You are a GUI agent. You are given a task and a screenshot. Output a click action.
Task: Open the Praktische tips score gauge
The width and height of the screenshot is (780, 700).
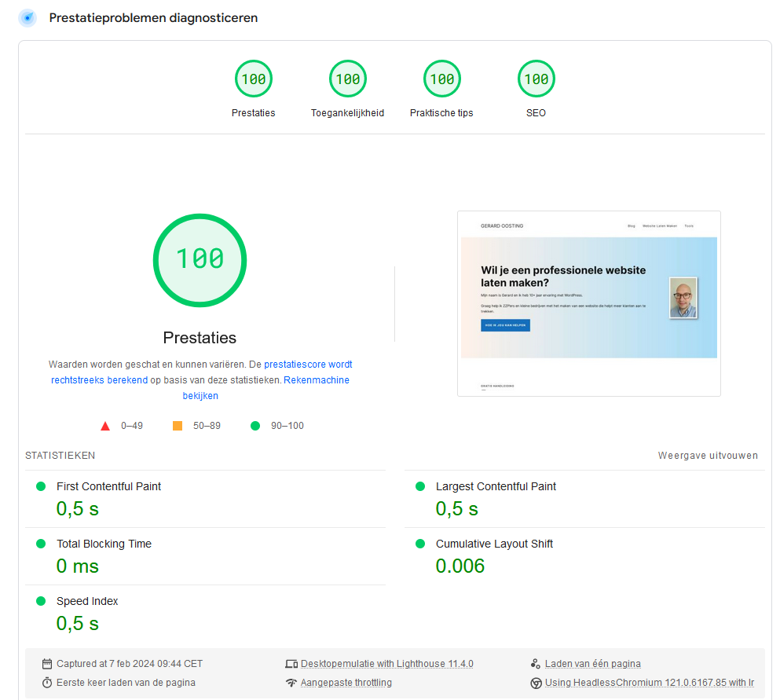[x=441, y=79]
